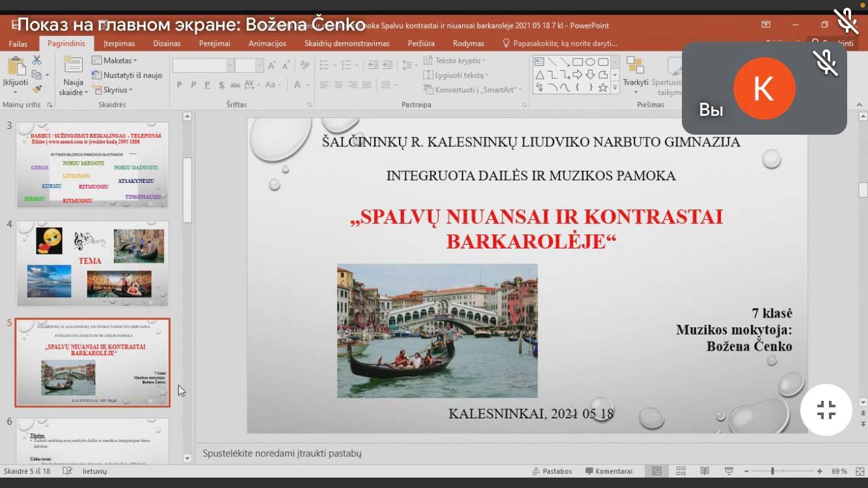Align text left in paragraph group

point(324,85)
